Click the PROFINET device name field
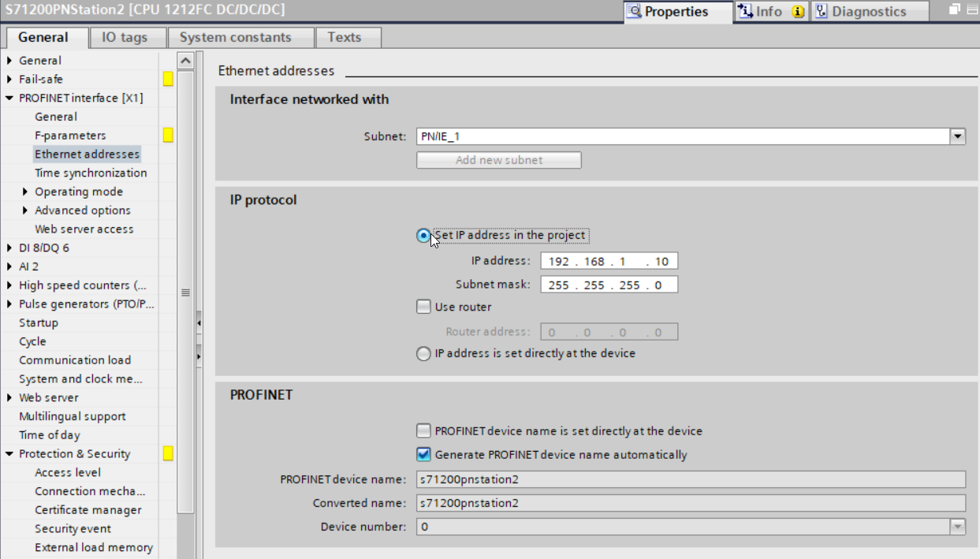This screenshot has width=980, height=559. coord(691,479)
